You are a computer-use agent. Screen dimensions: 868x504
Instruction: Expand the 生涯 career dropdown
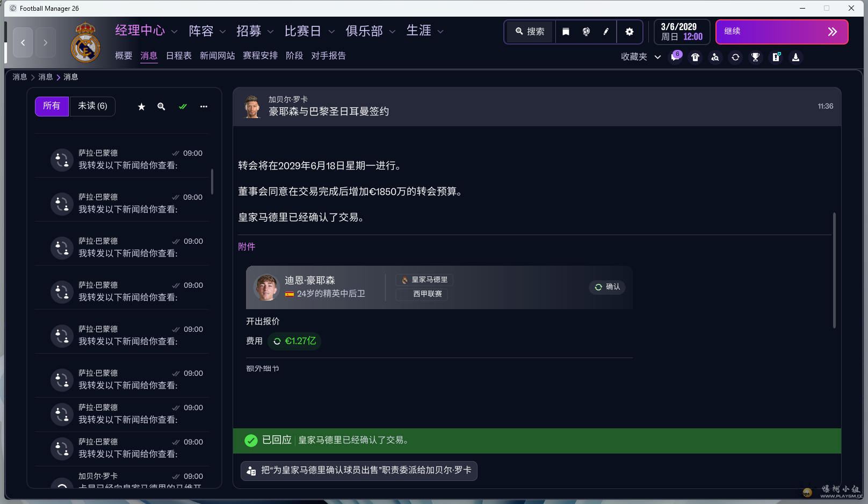tap(440, 31)
